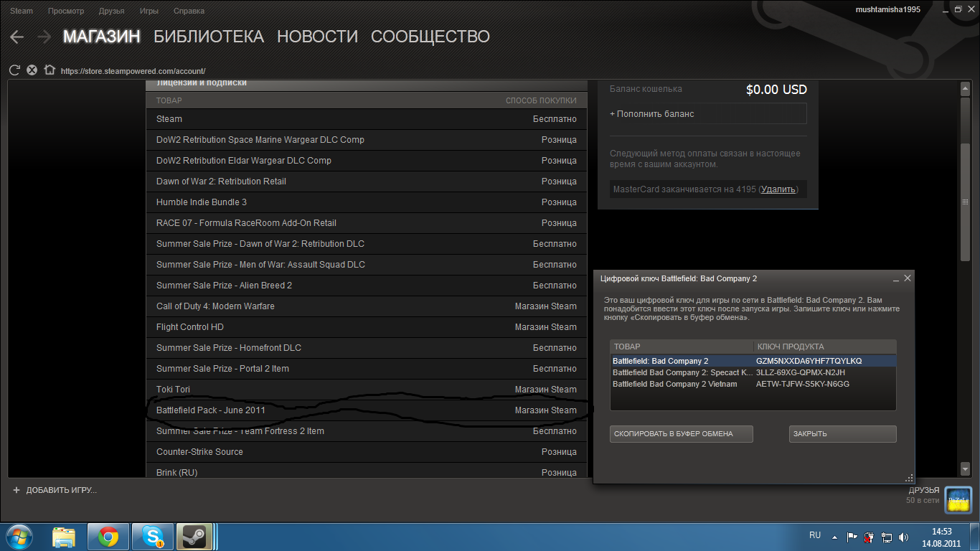Launch Google Chrome from the taskbar
980x551 pixels.
(x=108, y=537)
